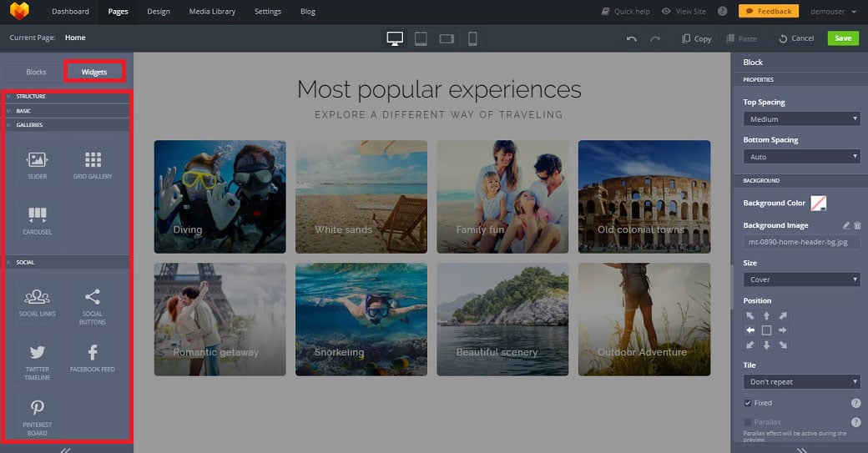
Task: Open the Media Library menu
Action: click(212, 12)
